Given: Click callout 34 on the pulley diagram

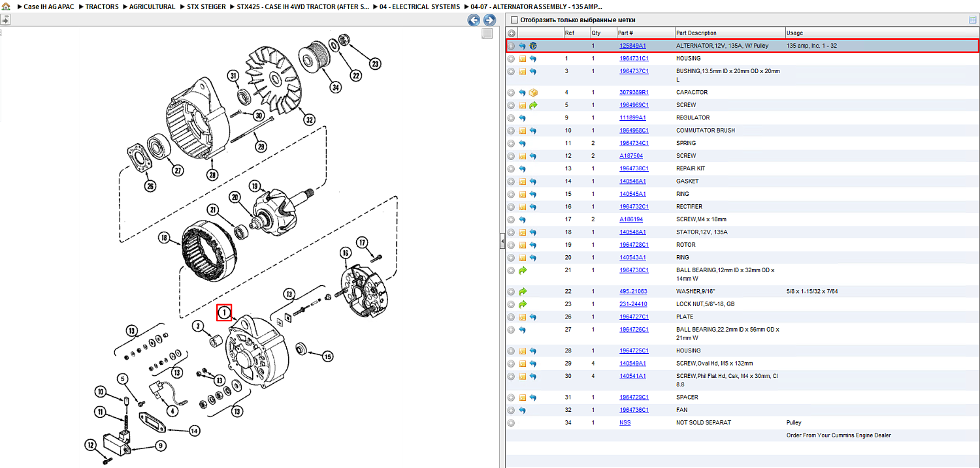Looking at the screenshot, I should tap(336, 87).
